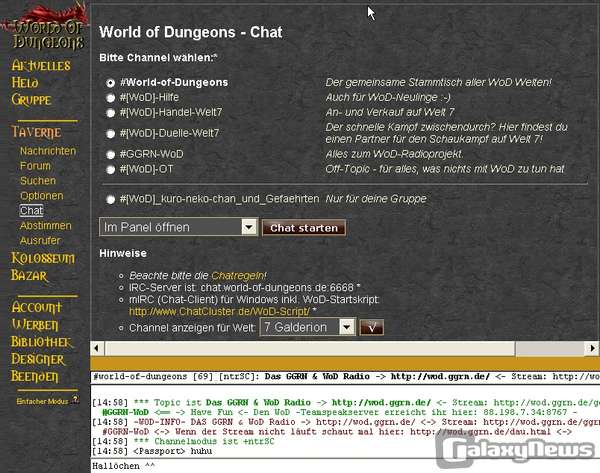Open the 'Im Panel öffnen' dropdown
The width and height of the screenshot is (600, 473).
tap(178, 227)
